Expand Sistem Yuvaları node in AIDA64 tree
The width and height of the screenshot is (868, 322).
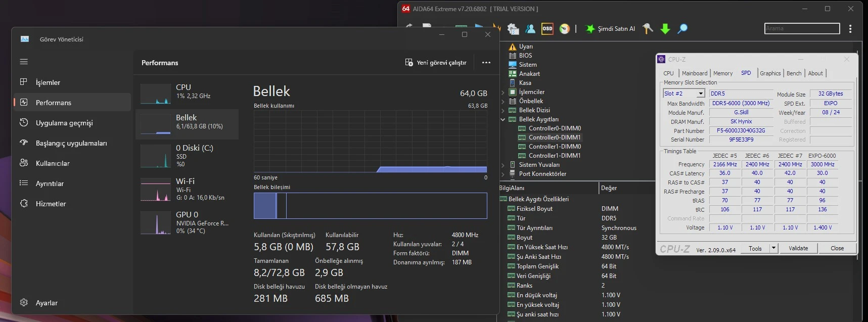click(503, 165)
